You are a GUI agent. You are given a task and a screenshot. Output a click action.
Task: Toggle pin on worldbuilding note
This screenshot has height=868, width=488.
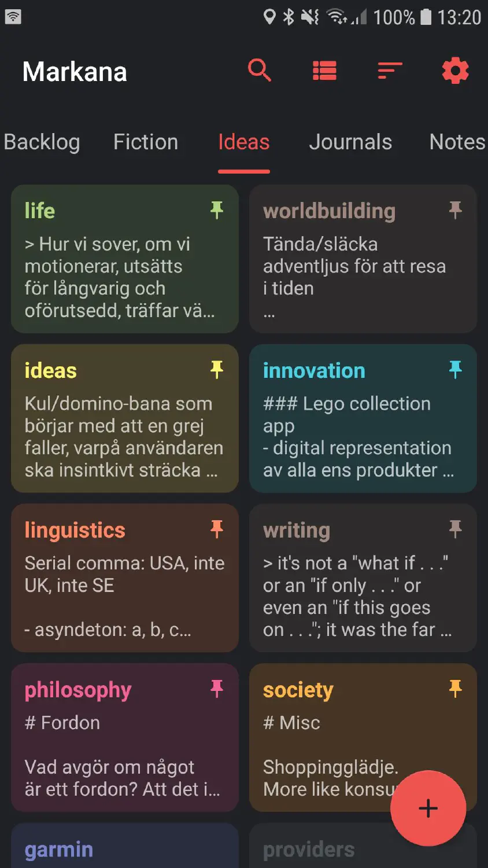point(456,210)
